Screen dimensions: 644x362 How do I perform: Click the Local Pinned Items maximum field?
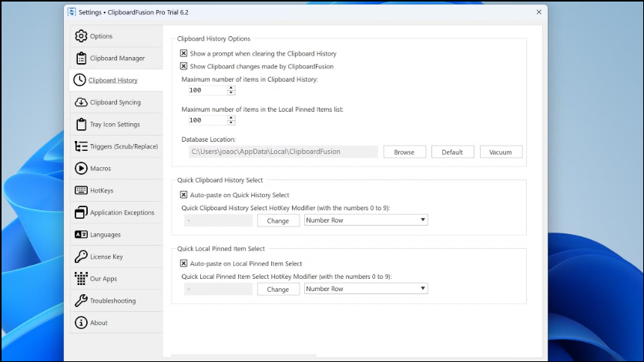[x=208, y=120]
